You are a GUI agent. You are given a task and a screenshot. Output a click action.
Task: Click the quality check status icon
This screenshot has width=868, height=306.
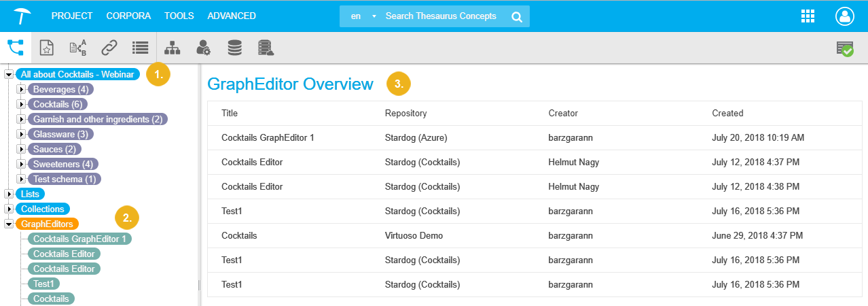click(x=845, y=48)
